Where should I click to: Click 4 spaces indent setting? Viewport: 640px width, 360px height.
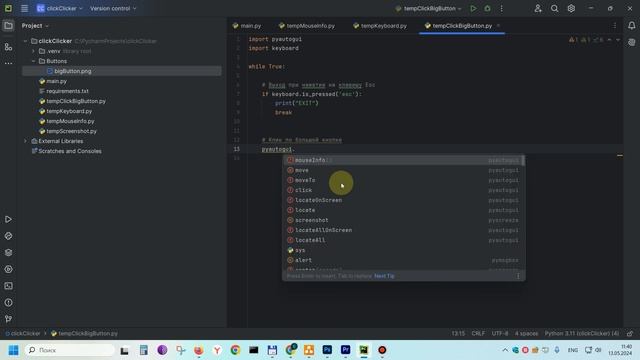tap(526, 333)
